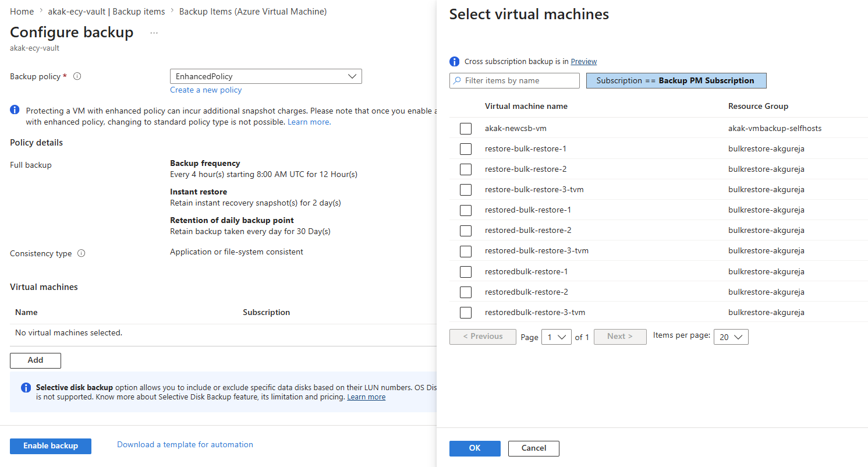Click the Add virtual machines button
The width and height of the screenshot is (868, 467).
pyautogui.click(x=36, y=360)
